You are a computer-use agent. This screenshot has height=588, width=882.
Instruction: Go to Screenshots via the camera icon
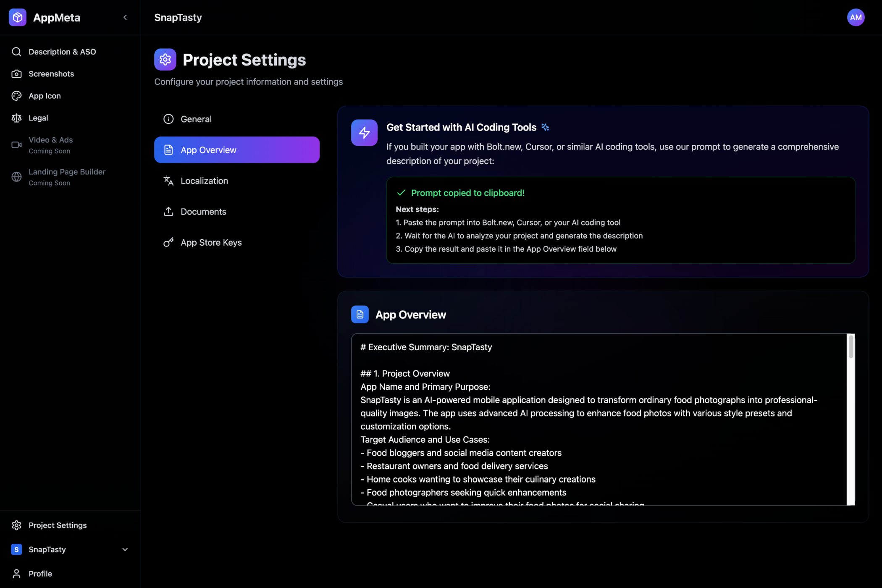[x=16, y=74]
